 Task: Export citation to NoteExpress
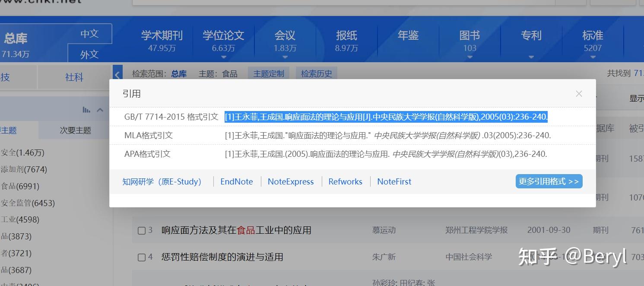click(291, 182)
